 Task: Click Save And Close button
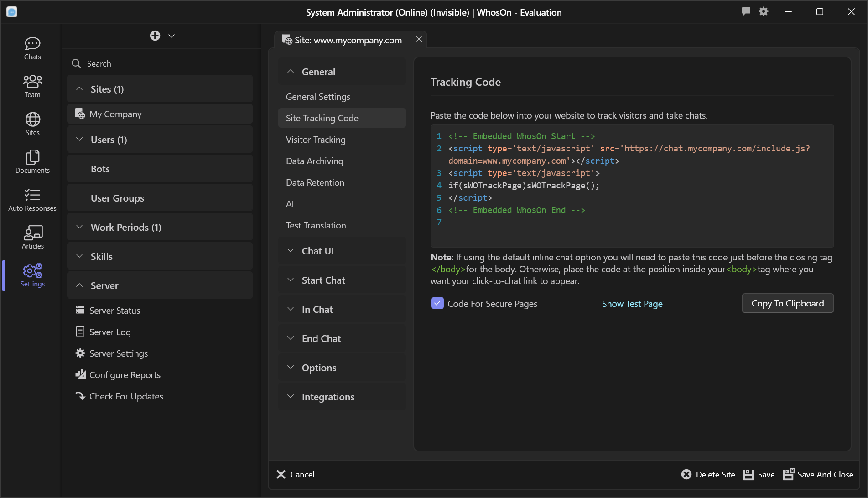click(x=818, y=474)
